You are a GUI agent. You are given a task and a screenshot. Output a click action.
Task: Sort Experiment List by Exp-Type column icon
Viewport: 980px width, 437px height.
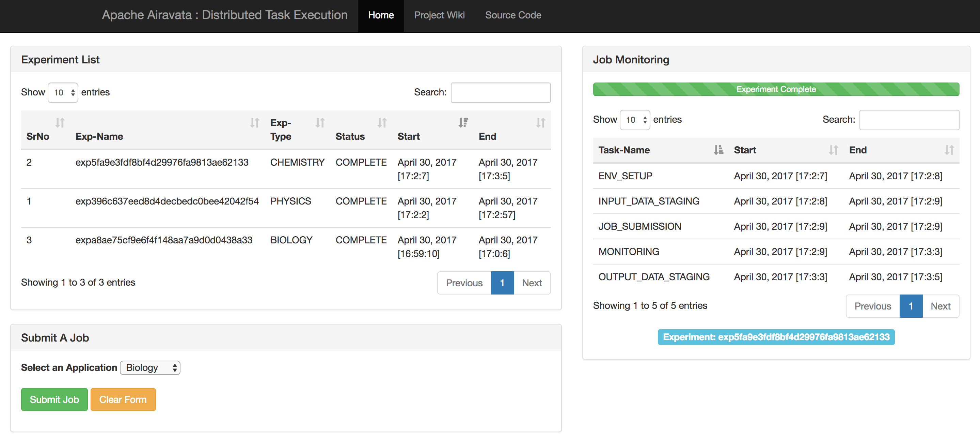coord(320,123)
